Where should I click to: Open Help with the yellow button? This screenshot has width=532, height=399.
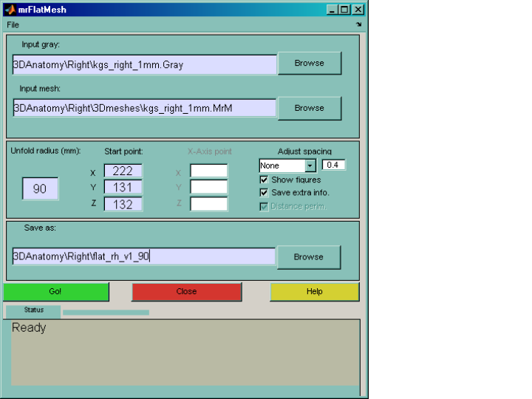(x=314, y=292)
